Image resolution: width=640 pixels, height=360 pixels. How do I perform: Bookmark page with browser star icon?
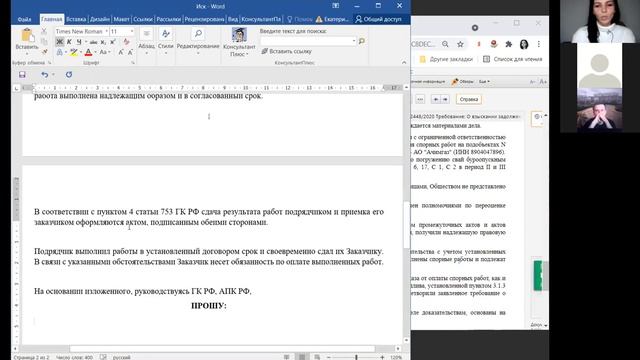[460, 44]
